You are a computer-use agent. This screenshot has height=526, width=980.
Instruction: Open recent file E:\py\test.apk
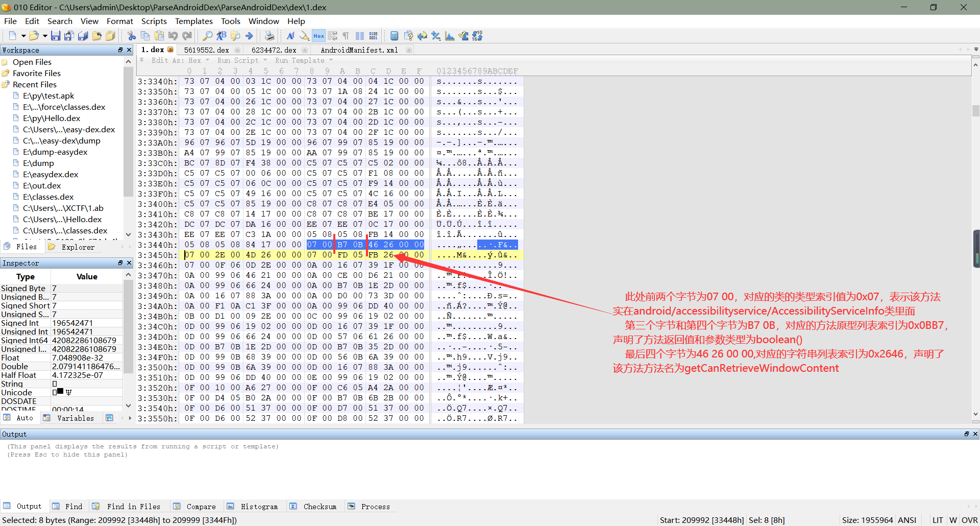pos(48,96)
